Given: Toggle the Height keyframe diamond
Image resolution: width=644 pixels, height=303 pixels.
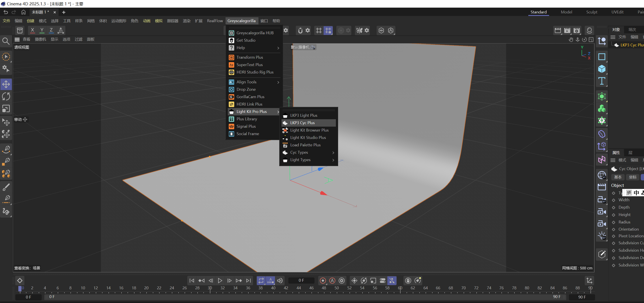Looking at the screenshot, I should point(614,215).
